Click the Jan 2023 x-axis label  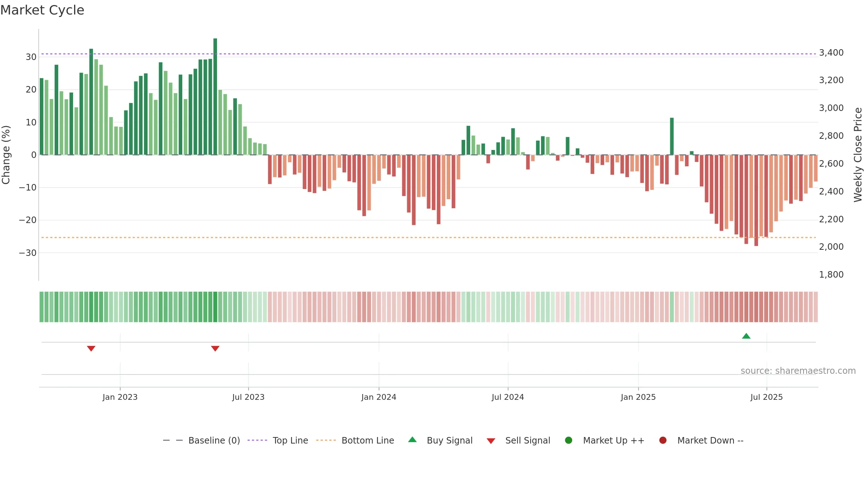(120, 397)
